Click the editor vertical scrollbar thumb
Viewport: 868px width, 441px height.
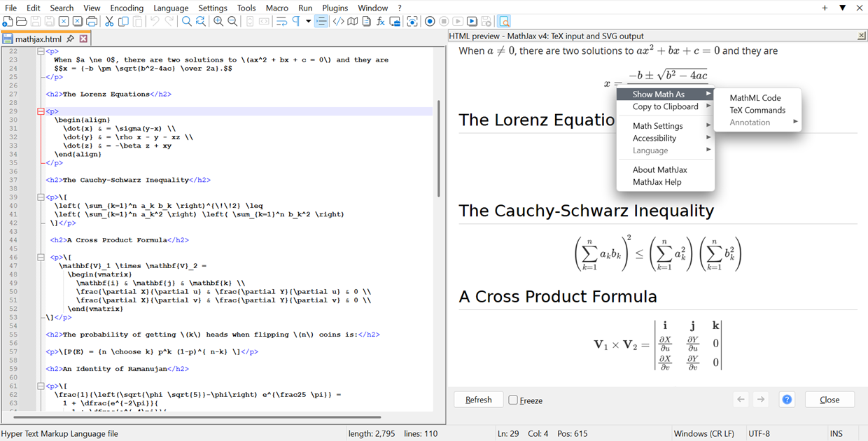(439, 148)
